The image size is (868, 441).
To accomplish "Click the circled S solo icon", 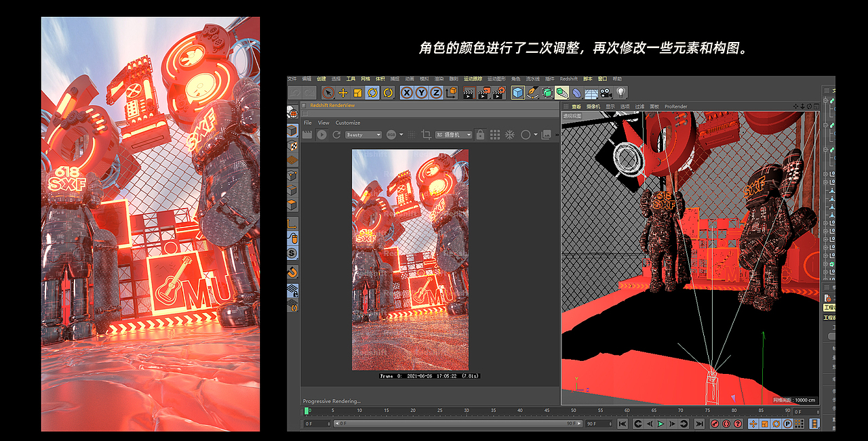I will click(x=292, y=253).
